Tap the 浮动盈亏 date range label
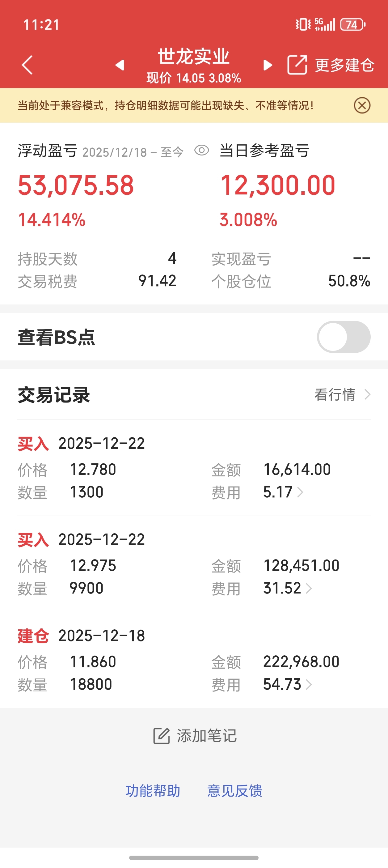This screenshot has height=868, width=388. point(133,152)
